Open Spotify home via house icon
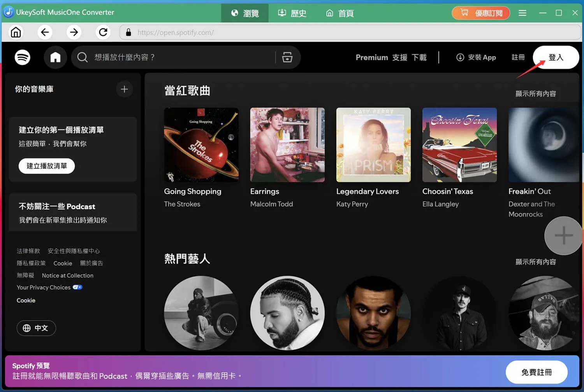Viewport: 584px width, 392px height. [55, 58]
